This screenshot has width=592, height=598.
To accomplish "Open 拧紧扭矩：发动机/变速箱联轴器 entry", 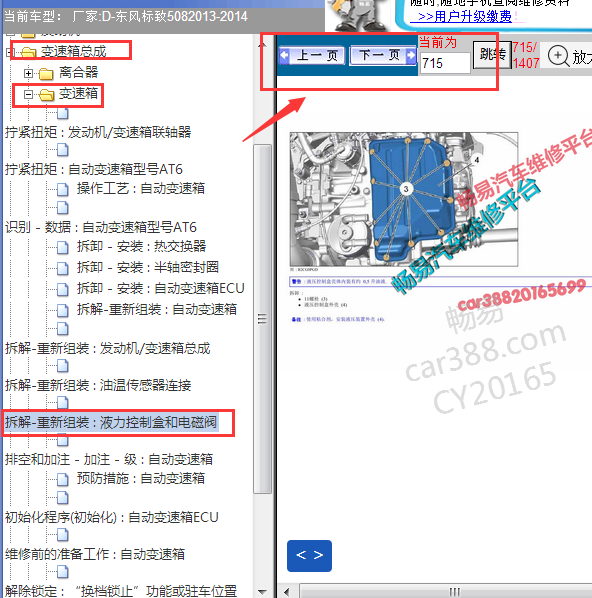I will (x=98, y=132).
